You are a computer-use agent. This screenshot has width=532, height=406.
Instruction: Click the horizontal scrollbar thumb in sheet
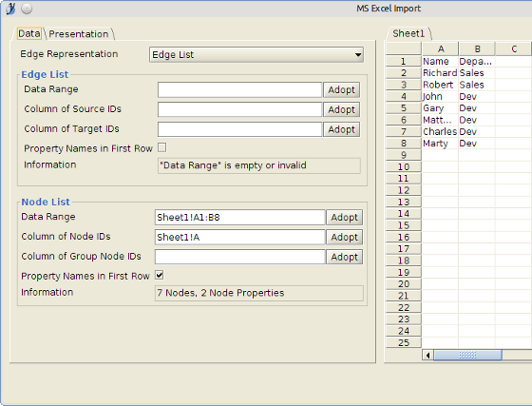coord(467,355)
